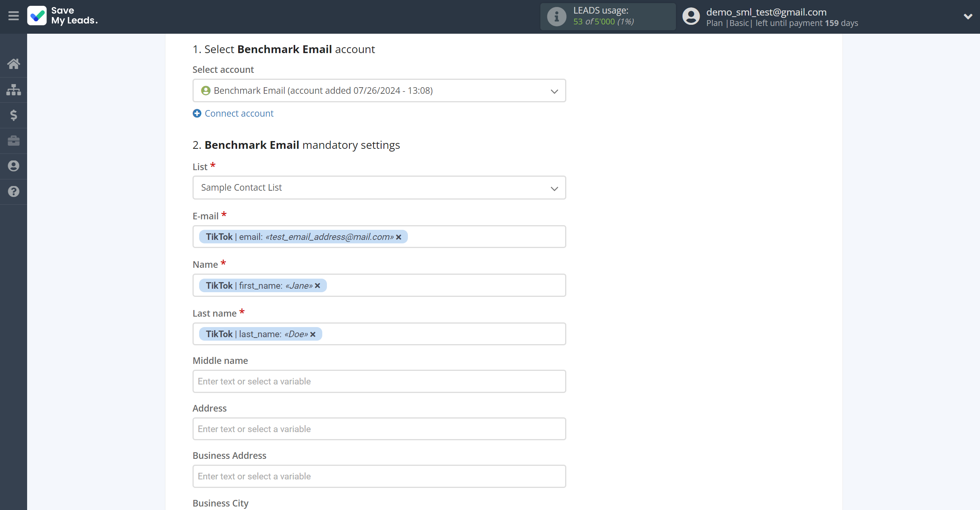This screenshot has width=980, height=510.
Task: Click the Save My Leads logo
Action: tap(63, 16)
